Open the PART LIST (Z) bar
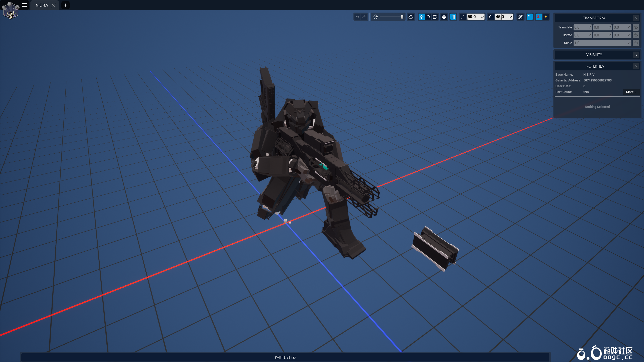 point(285,357)
